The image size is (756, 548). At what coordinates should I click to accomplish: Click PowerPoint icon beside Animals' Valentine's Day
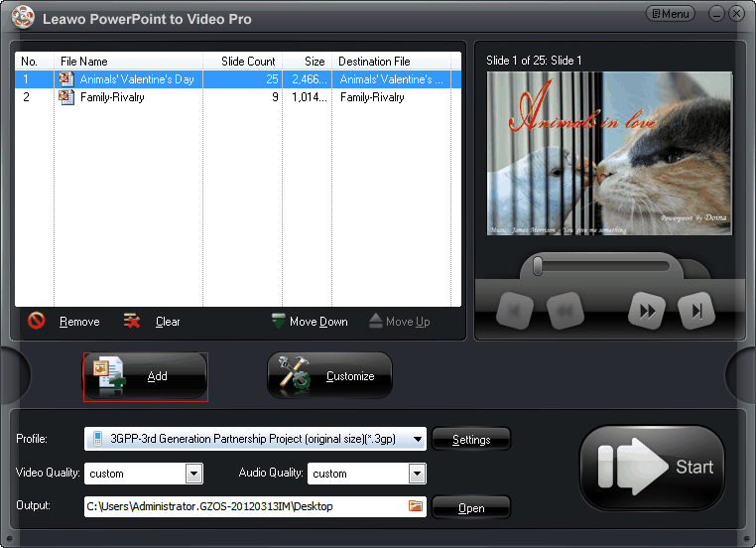[x=66, y=79]
